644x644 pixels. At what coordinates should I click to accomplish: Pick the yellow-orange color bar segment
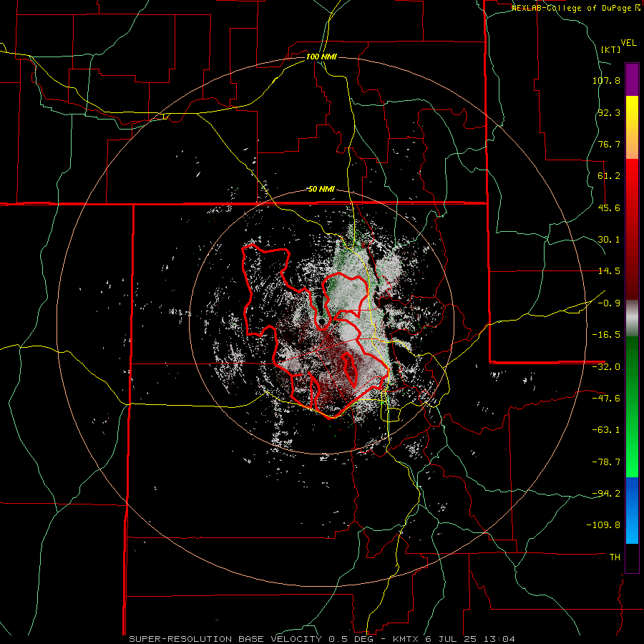[x=632, y=128]
